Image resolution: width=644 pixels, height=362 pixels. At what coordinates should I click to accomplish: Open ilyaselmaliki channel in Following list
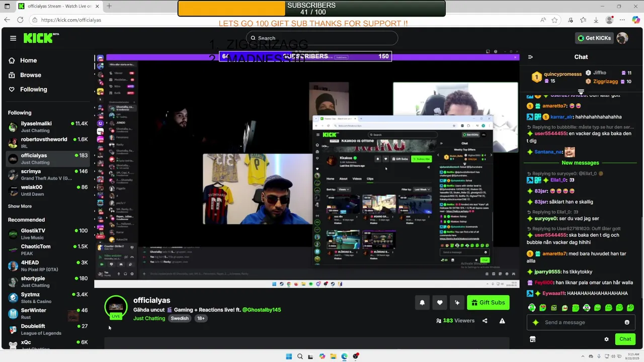pos(48,127)
